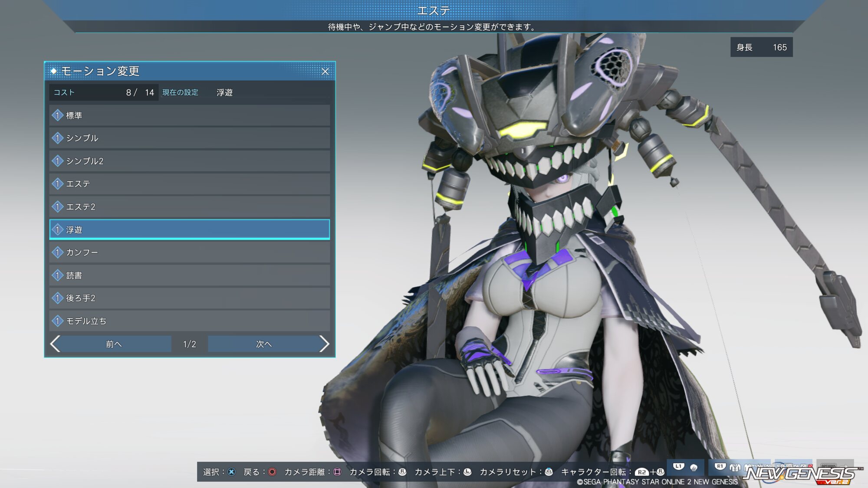Click the cost diamond icon beside 標準
The image size is (868, 488).
[x=57, y=115]
